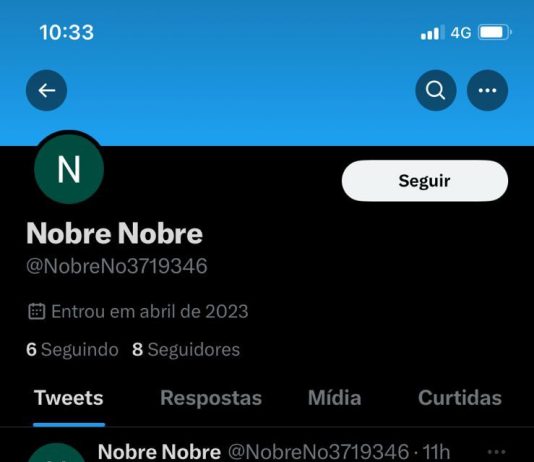Open tweet's three-dot options menu

[x=496, y=452]
